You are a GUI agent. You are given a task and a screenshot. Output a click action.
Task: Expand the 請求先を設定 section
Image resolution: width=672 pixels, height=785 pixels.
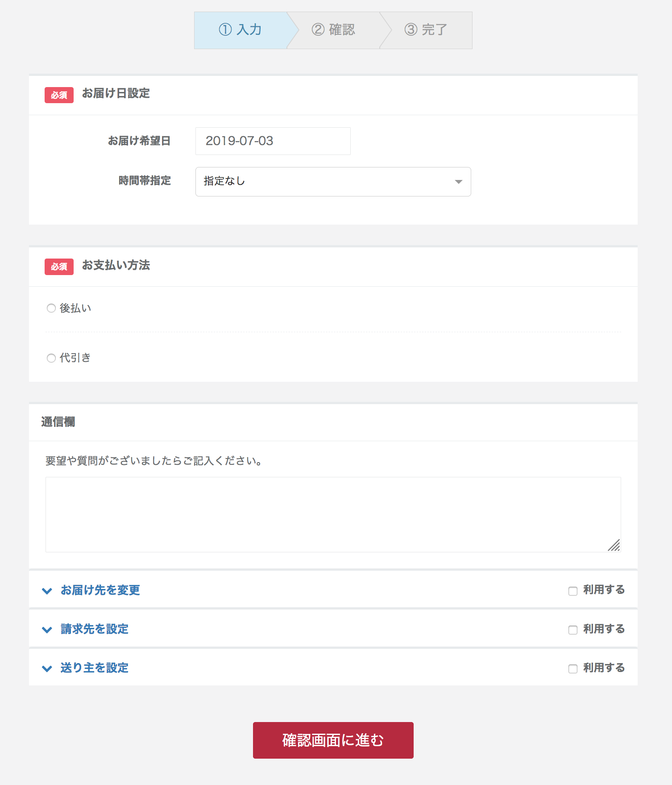(x=95, y=629)
